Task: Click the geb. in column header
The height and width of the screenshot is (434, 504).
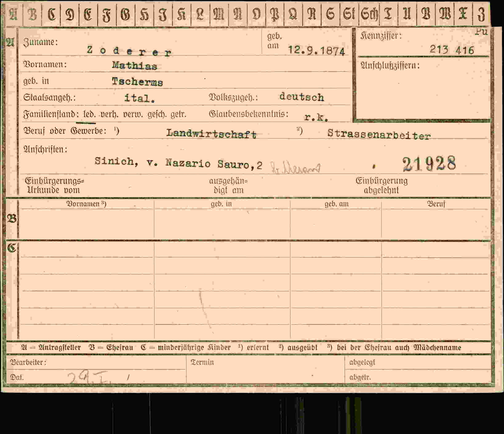Action: [221, 204]
